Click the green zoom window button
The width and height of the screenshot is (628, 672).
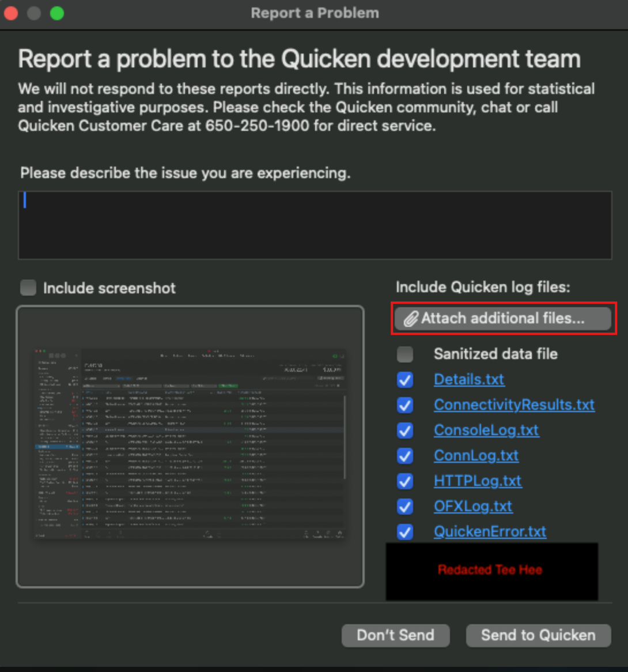(56, 13)
